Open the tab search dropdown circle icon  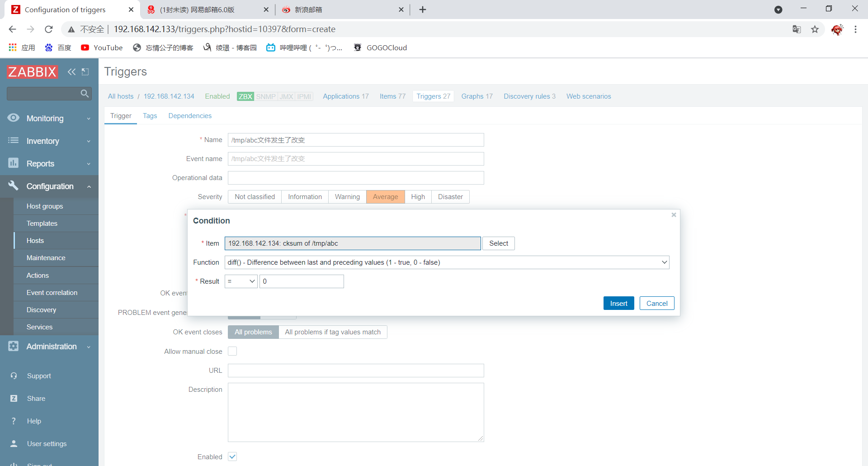click(778, 10)
